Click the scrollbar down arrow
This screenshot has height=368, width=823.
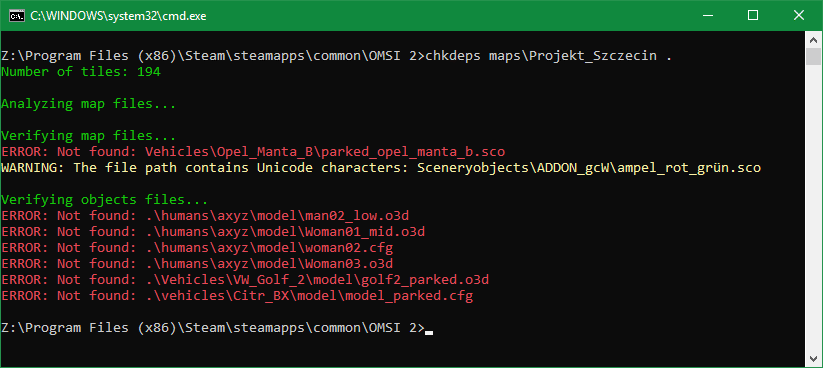[x=813, y=359]
